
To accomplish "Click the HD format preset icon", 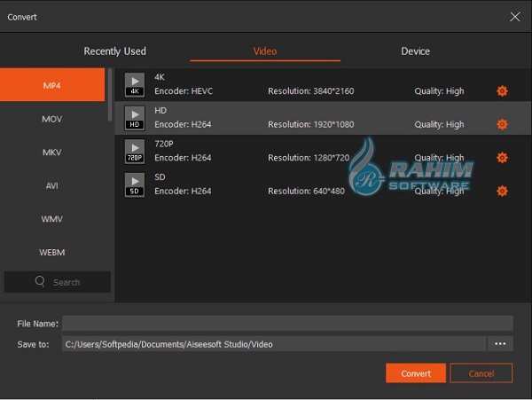I will 135,118.
